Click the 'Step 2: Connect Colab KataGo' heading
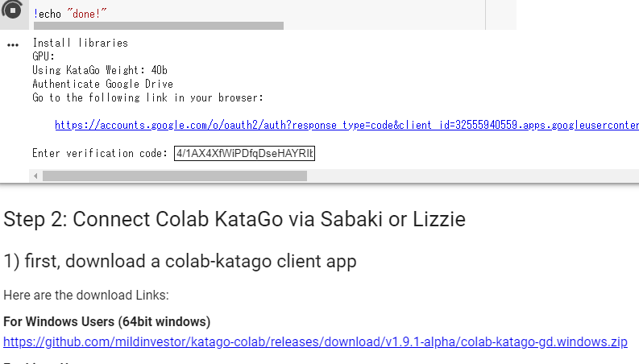The image size is (639, 364). click(x=234, y=219)
